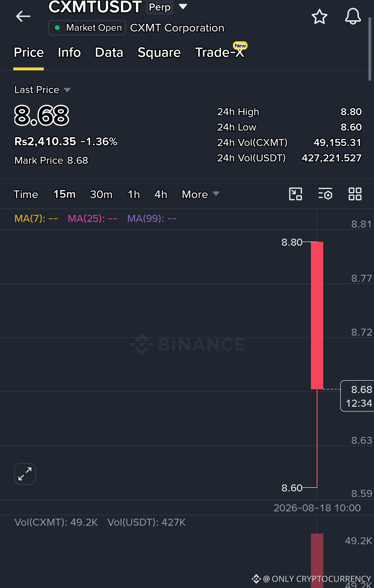Select the 4h interval
The height and width of the screenshot is (588, 374).
(x=161, y=194)
